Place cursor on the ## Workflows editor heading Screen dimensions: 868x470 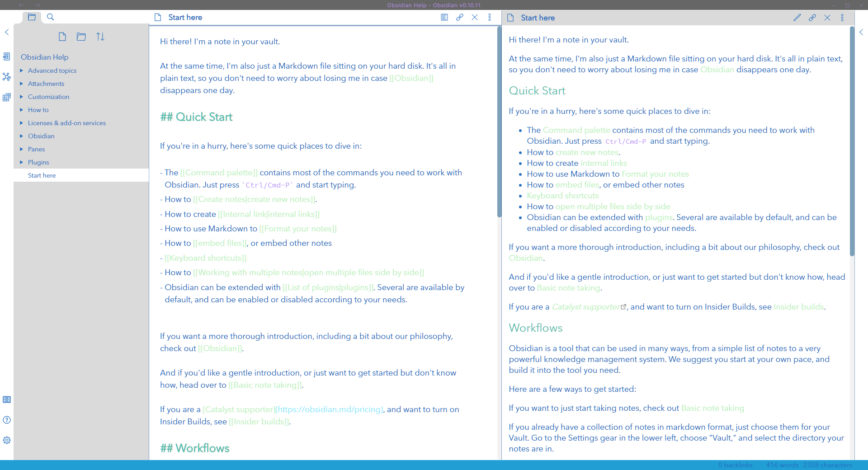coord(195,448)
